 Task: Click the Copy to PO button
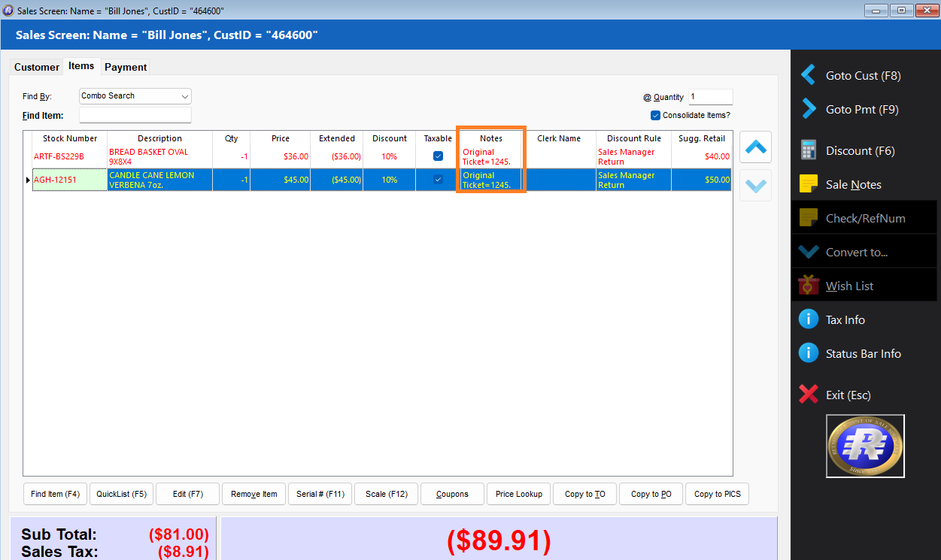[651, 494]
